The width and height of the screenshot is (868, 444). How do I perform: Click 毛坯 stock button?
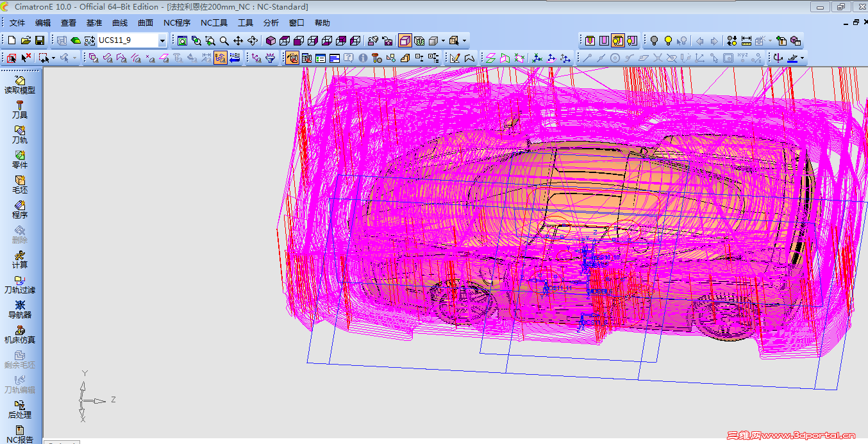pyautogui.click(x=20, y=185)
